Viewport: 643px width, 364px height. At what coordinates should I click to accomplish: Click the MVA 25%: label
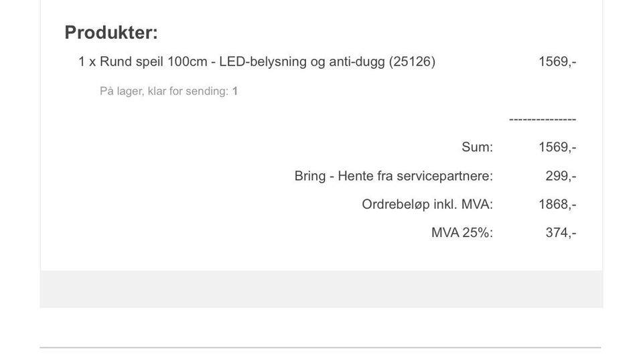click(x=462, y=233)
